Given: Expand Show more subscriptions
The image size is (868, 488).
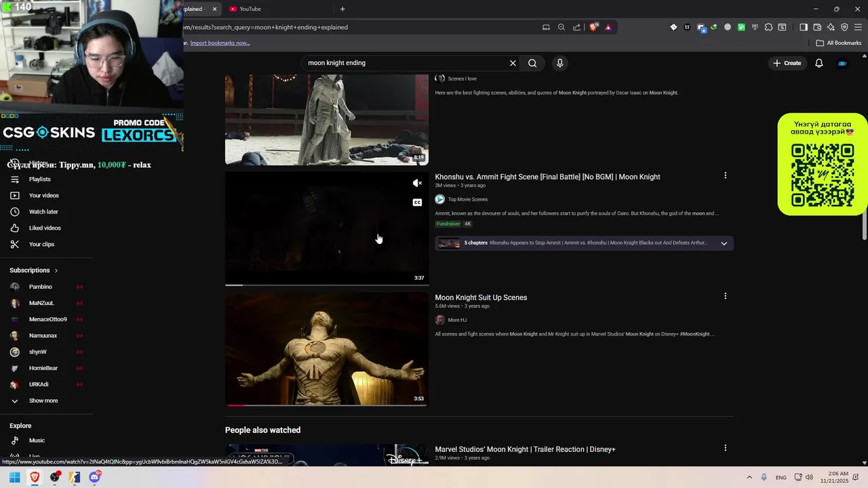Looking at the screenshot, I should tap(43, 401).
